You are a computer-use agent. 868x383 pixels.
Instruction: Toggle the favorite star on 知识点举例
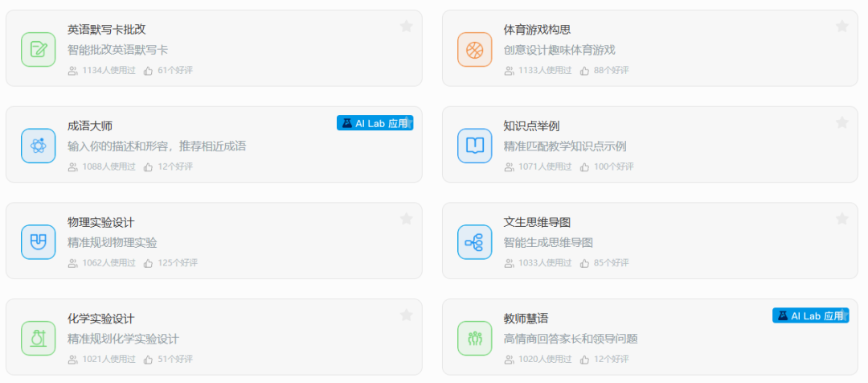tap(842, 122)
